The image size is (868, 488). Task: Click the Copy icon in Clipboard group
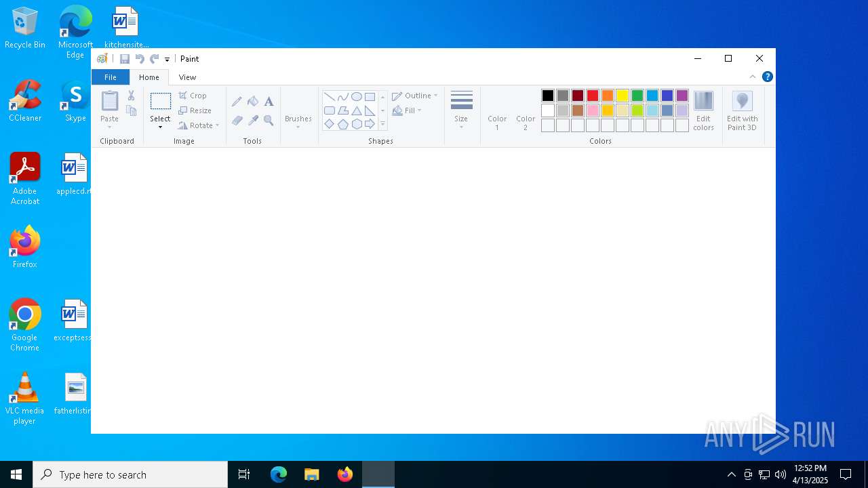coord(132,111)
